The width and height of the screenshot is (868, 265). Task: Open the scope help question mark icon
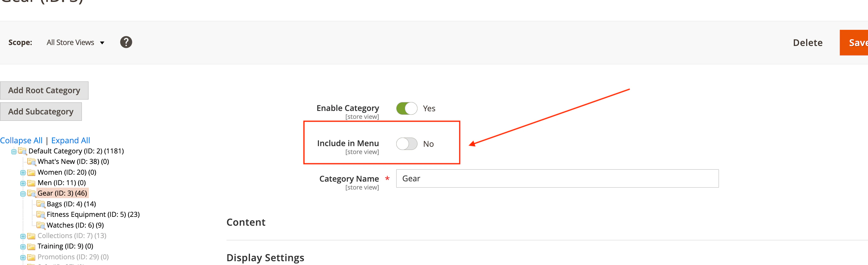click(126, 42)
